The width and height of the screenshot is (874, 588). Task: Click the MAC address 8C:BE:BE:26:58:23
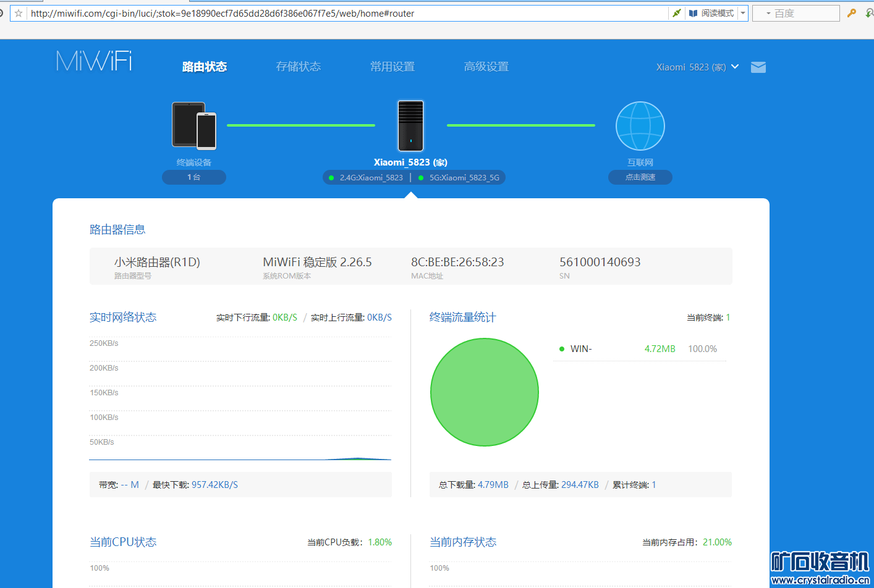(x=457, y=262)
